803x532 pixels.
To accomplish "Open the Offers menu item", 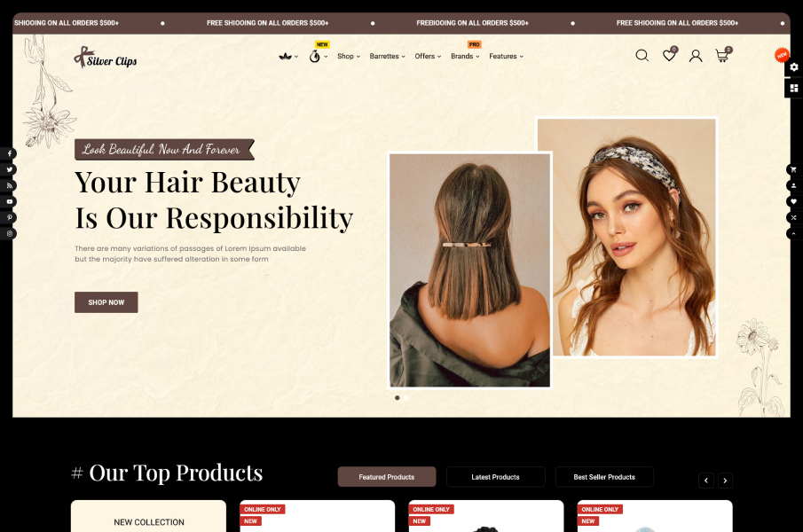I will (x=428, y=57).
